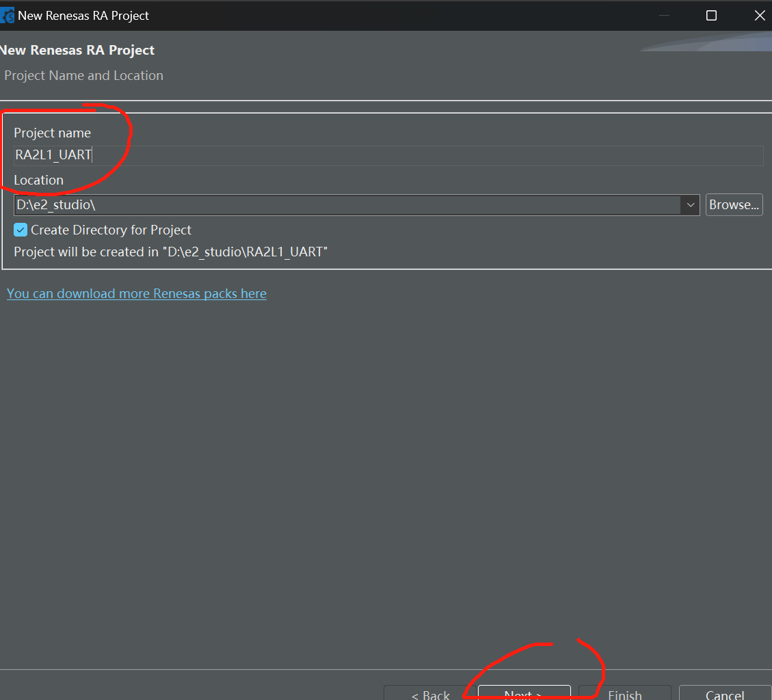Image resolution: width=772 pixels, height=700 pixels.
Task: Click the e2 studio title bar icon
Action: 8,16
